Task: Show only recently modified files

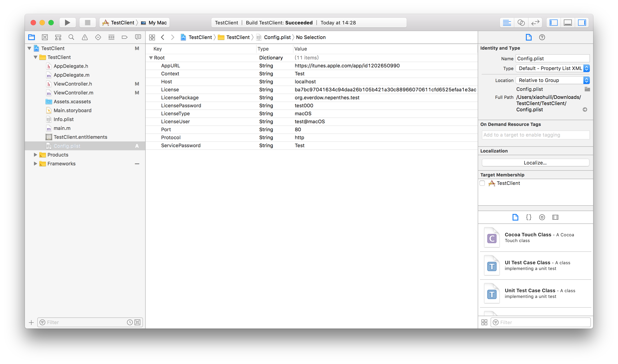Action: pyautogui.click(x=130, y=322)
